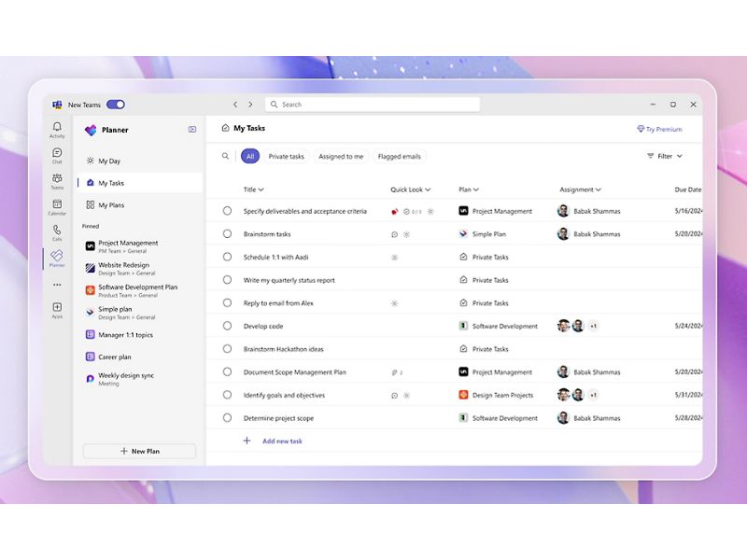747x560 pixels.
Task: Open the Calendar icon
Action: pyautogui.click(x=57, y=205)
